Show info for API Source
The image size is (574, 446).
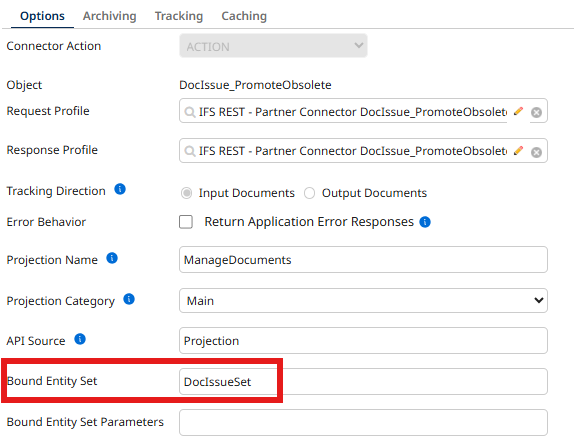tap(80, 339)
